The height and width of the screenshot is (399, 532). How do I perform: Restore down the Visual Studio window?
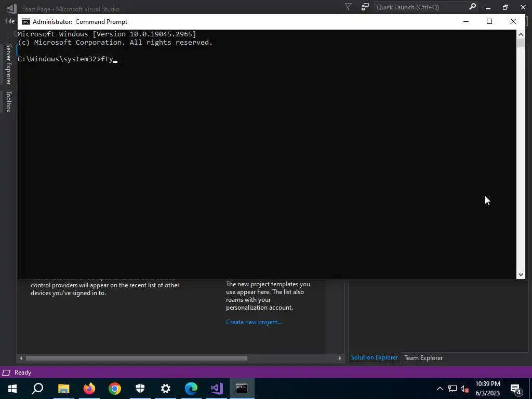505,7
